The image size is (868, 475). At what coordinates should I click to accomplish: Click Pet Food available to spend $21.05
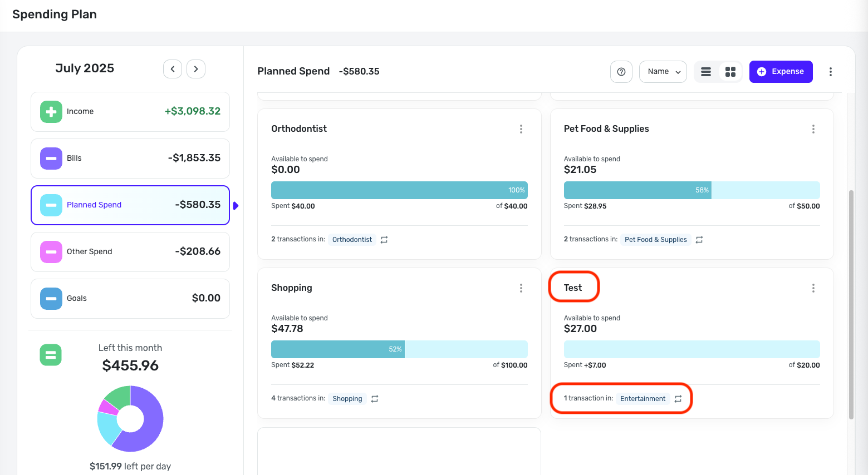coord(580,170)
